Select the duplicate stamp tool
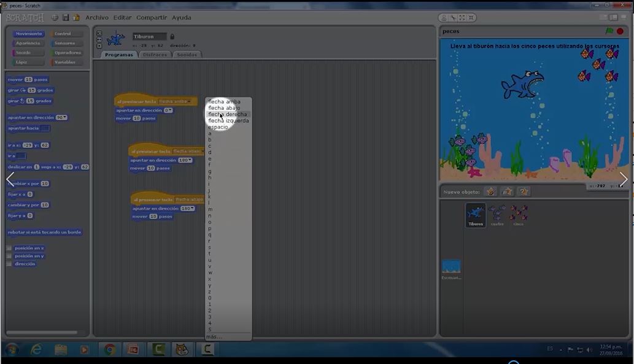 click(x=444, y=18)
